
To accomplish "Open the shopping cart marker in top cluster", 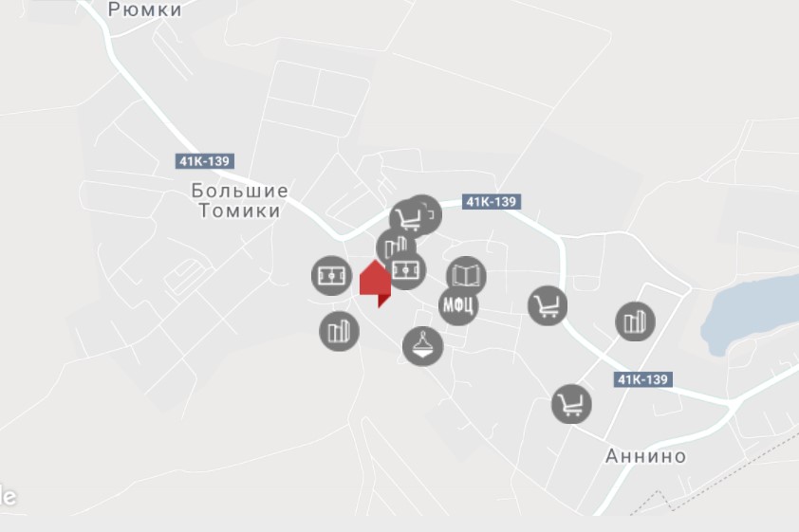I will pyautogui.click(x=408, y=219).
